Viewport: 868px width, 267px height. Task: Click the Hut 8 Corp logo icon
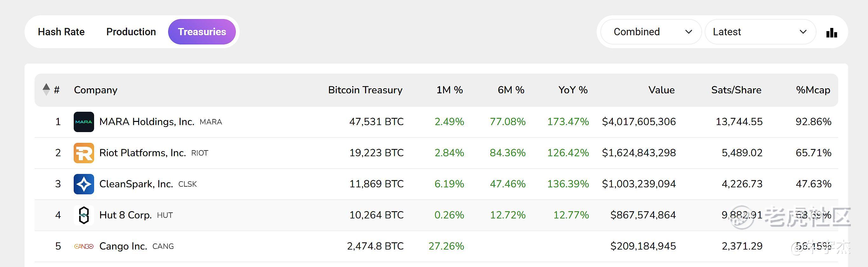(84, 215)
